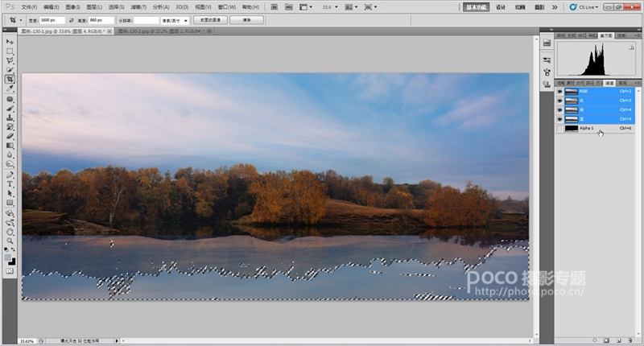
Task: Click the Clear button in options bar
Action: [246, 20]
